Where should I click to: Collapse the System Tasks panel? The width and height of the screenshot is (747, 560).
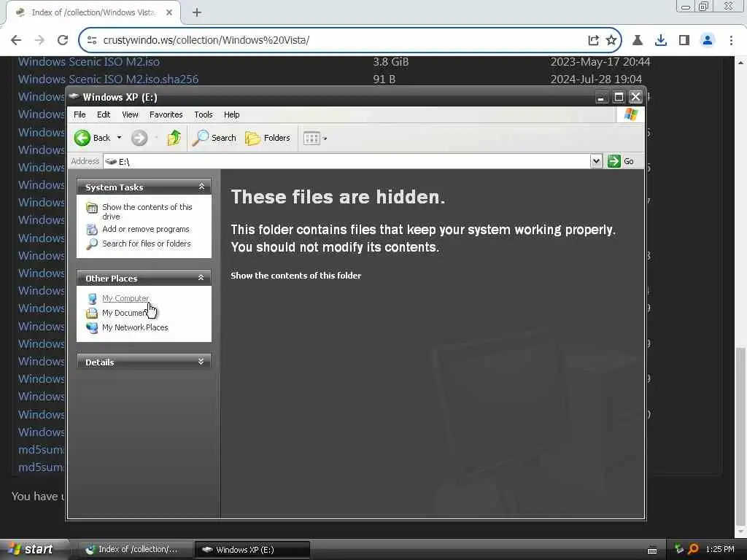coord(201,187)
